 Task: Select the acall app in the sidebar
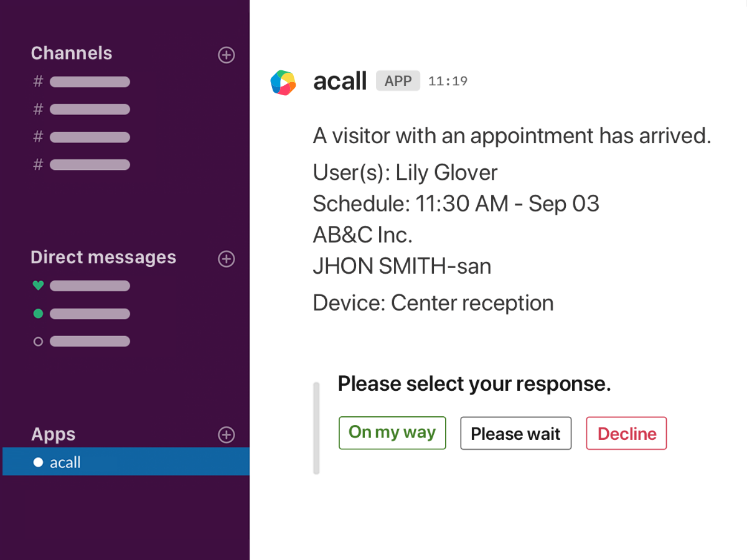pos(126,462)
